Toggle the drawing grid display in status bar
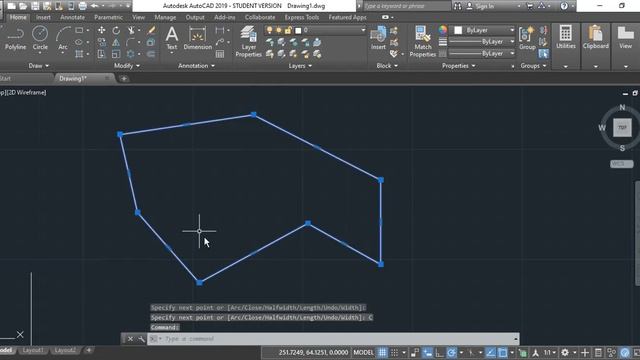This screenshot has width=640, height=360. click(382, 352)
